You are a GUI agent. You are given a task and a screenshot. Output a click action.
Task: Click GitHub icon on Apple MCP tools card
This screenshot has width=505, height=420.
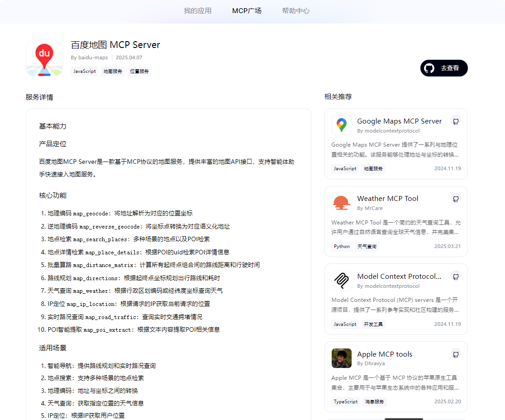click(456, 354)
